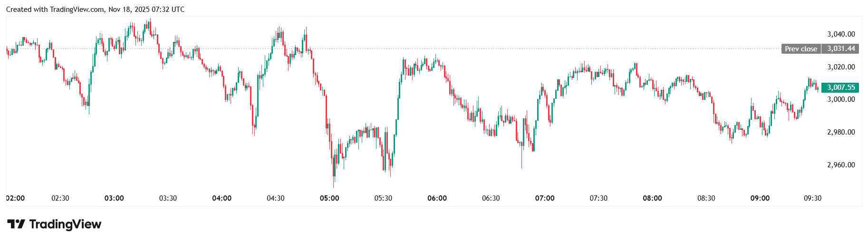Click the 03:00 time axis label

click(114, 198)
